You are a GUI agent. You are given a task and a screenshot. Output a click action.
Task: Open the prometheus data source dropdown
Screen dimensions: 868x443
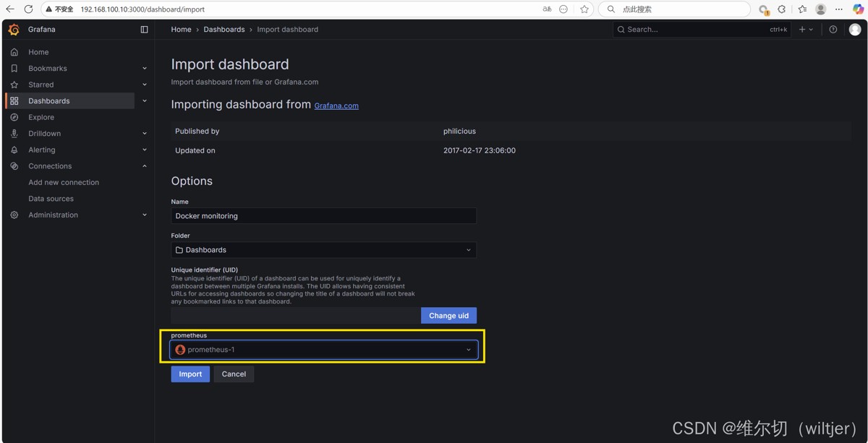(323, 350)
